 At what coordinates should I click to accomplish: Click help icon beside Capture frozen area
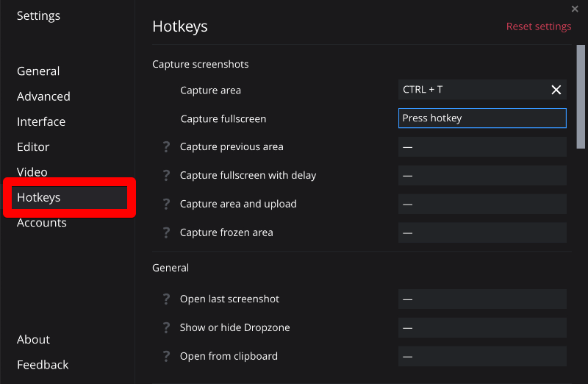166,233
